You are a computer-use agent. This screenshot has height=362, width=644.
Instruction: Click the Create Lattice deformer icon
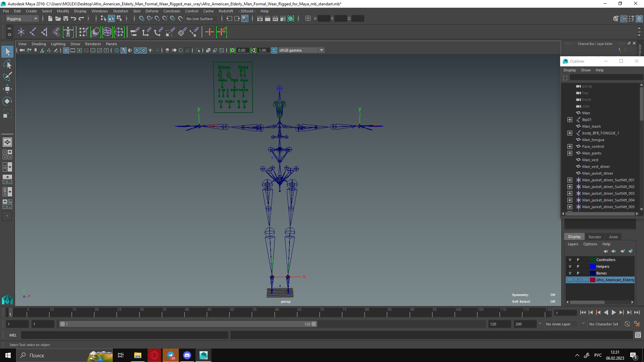coord(107,32)
